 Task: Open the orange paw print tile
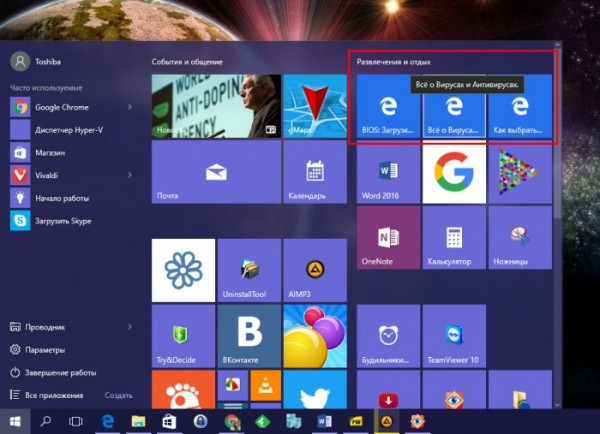183,389
